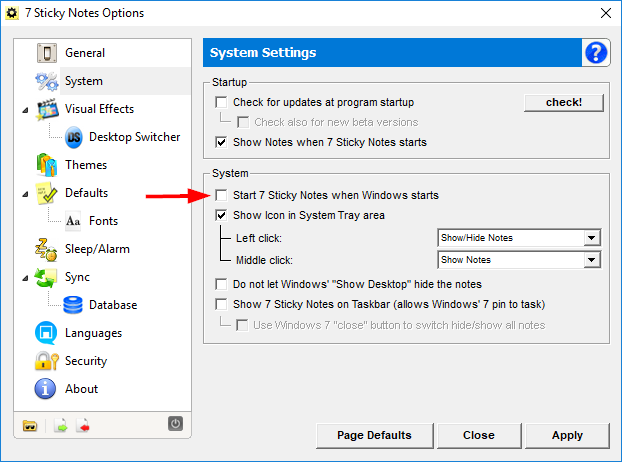
Task: Open the Fonts Aa icon
Action: click(x=73, y=221)
